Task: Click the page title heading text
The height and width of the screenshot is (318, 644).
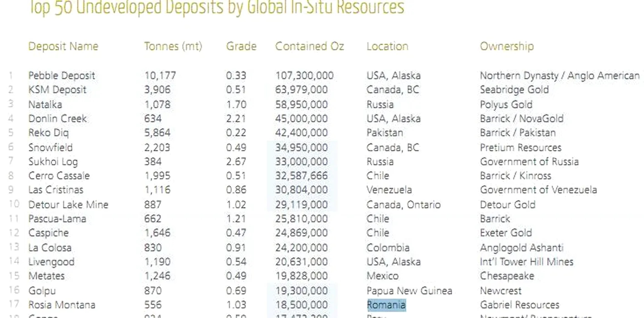Action: [x=216, y=8]
